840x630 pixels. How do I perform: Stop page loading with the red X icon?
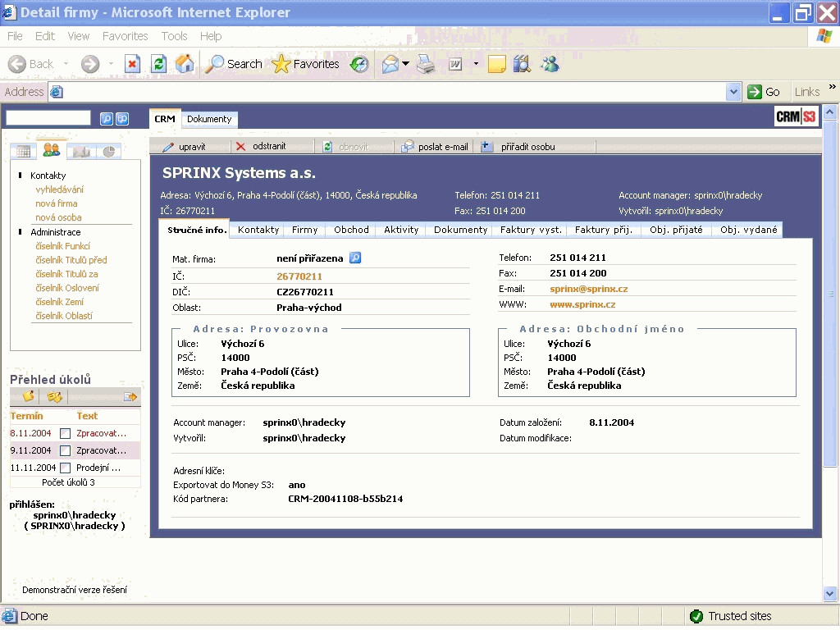[x=132, y=64]
